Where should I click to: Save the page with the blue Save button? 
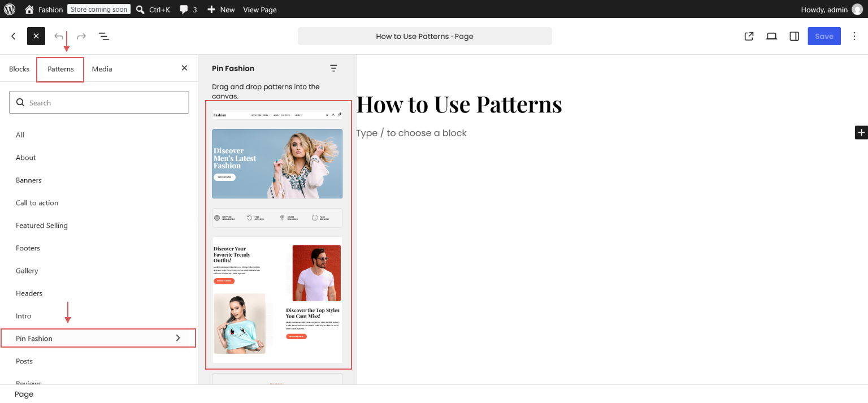click(x=824, y=36)
